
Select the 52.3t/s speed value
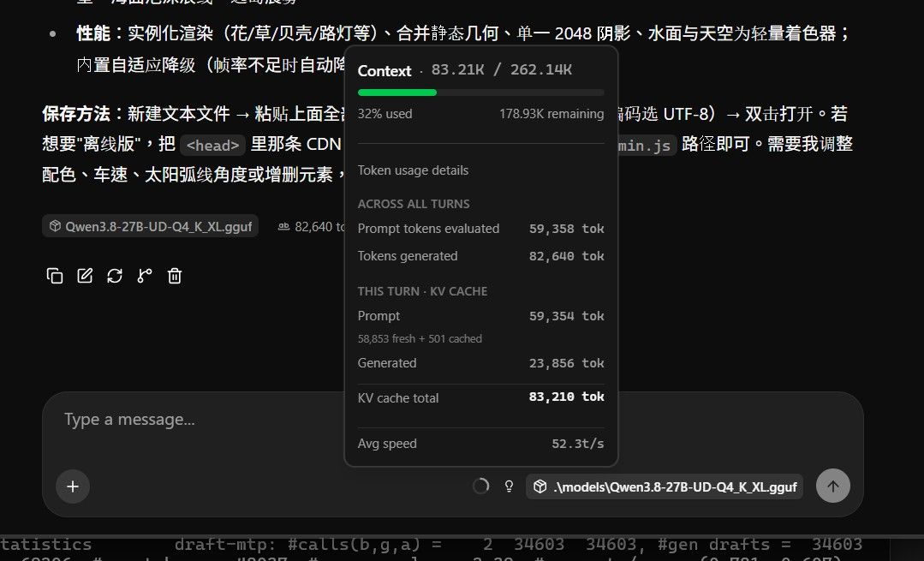(577, 444)
